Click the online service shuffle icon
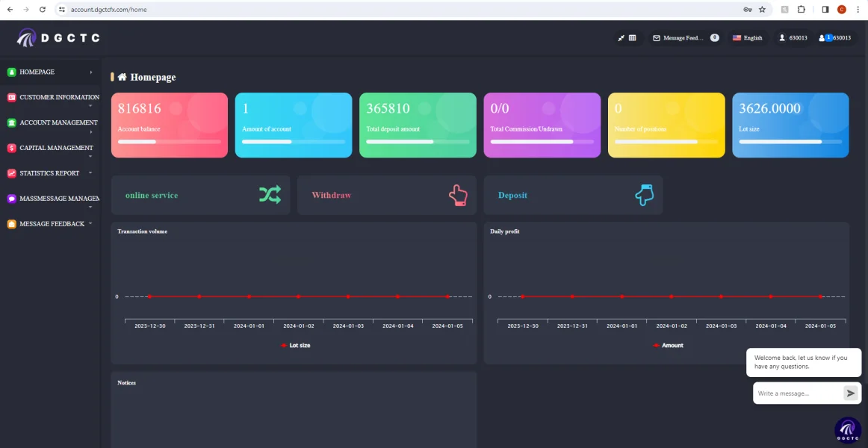 (x=270, y=195)
